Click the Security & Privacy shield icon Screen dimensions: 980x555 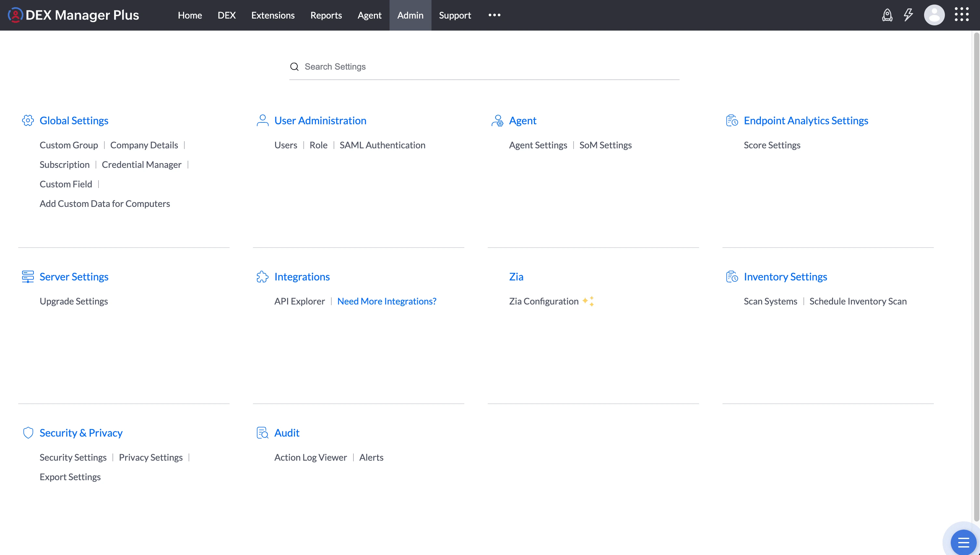click(x=28, y=433)
